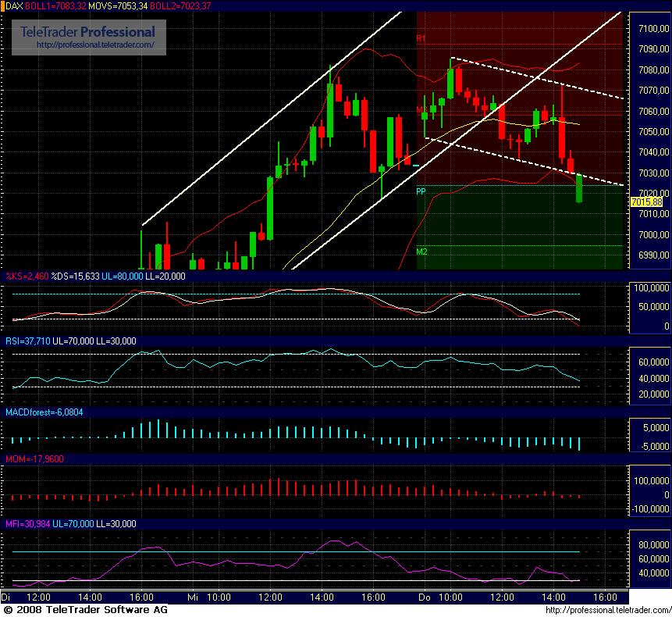Click the 80,0000 MFI scale value

[x=653, y=545]
